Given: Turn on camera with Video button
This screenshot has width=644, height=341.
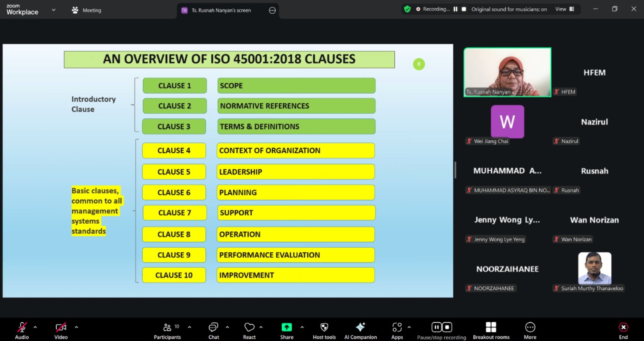Looking at the screenshot, I should pyautogui.click(x=61, y=331).
